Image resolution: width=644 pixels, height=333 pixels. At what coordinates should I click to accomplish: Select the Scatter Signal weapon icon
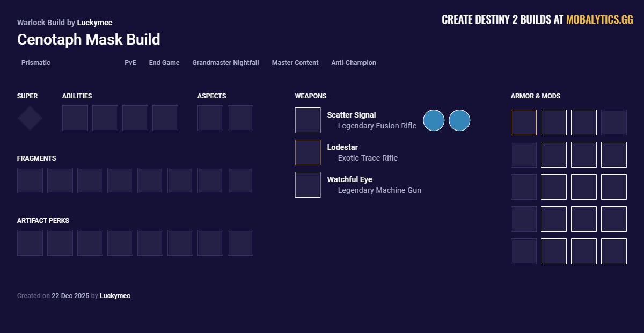click(x=308, y=120)
